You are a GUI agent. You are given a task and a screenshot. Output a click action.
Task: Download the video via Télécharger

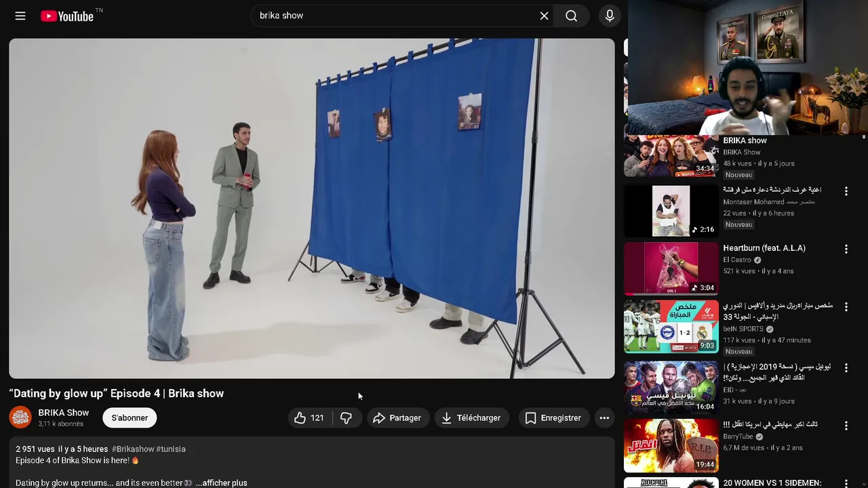point(471,418)
